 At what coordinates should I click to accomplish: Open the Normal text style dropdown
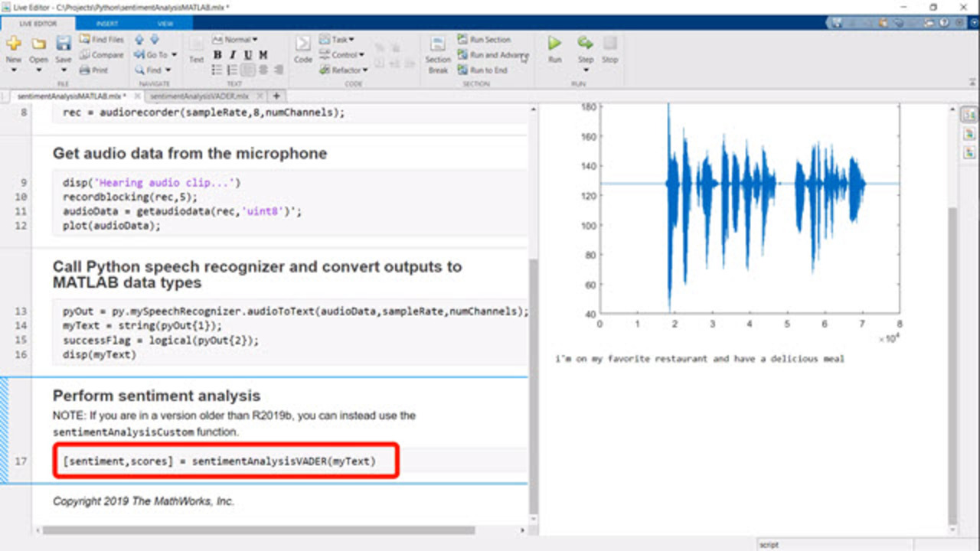(240, 40)
